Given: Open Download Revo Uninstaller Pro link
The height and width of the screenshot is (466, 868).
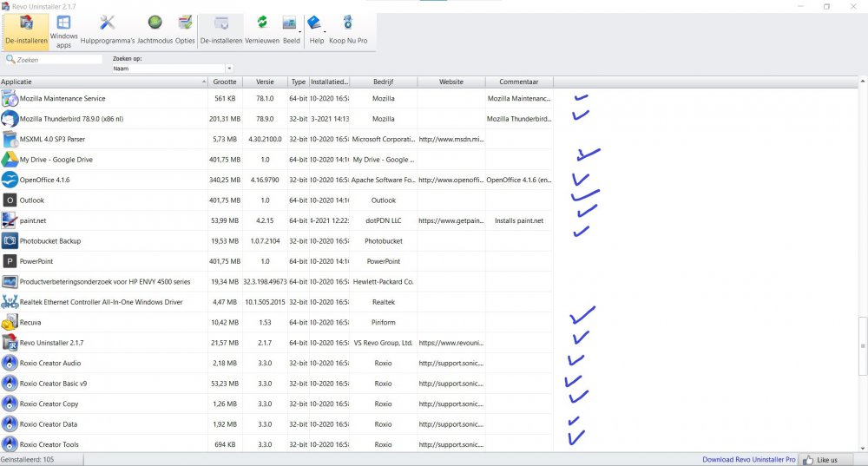Looking at the screenshot, I should click(x=748, y=459).
